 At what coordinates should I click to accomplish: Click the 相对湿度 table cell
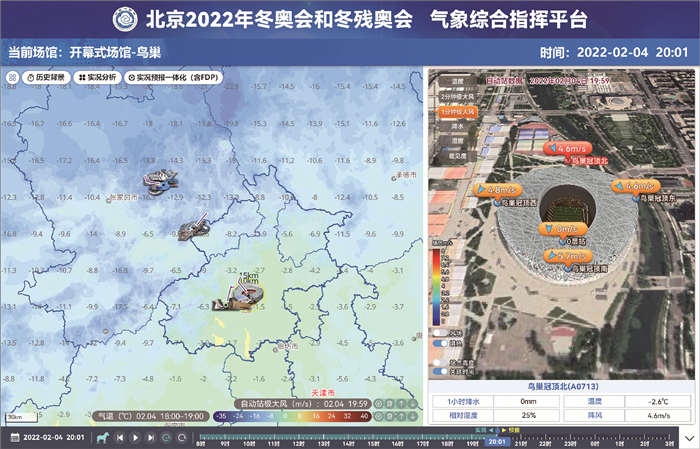(463, 415)
